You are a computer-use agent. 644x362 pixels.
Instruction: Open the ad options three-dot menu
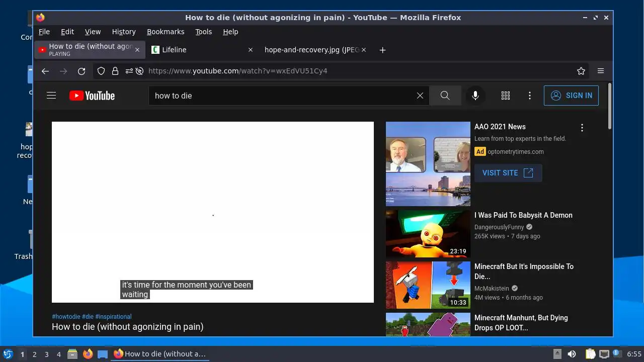pyautogui.click(x=582, y=128)
